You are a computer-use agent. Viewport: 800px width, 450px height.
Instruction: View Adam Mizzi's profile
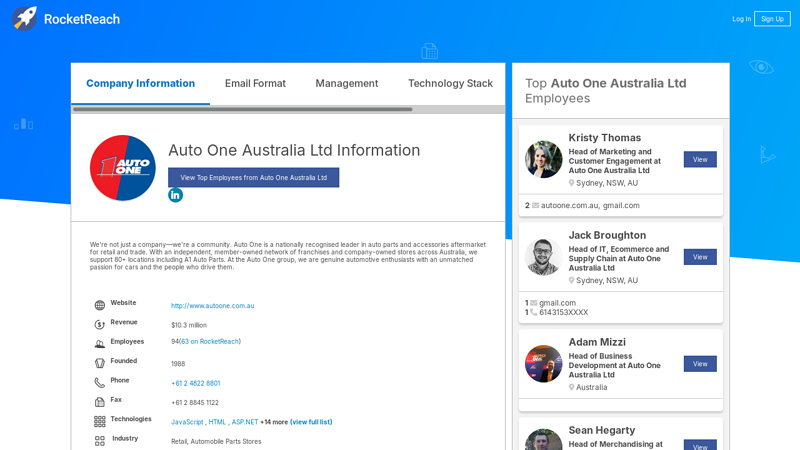pos(700,364)
